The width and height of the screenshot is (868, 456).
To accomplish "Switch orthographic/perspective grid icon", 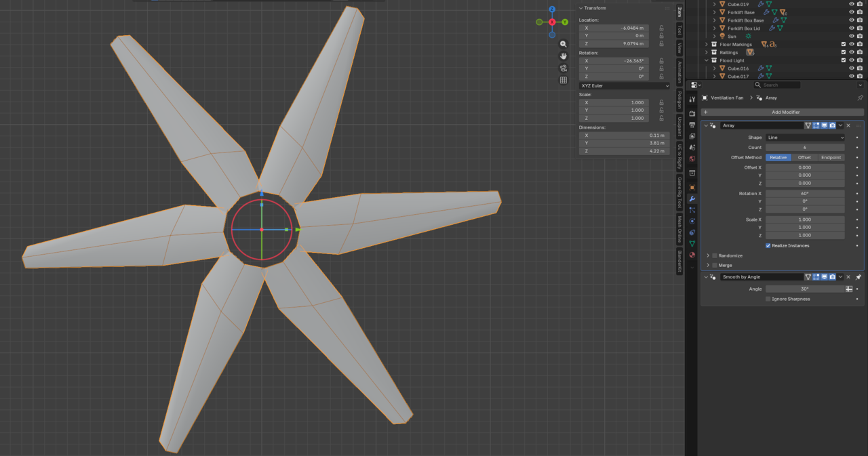I will (563, 80).
